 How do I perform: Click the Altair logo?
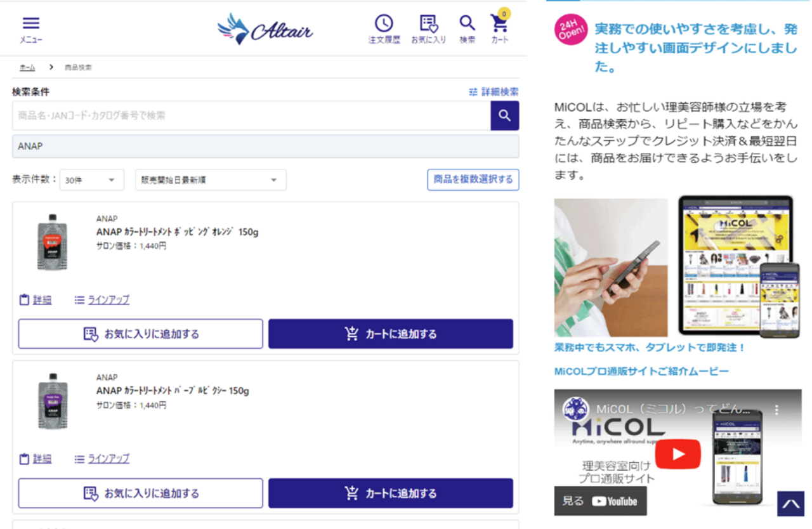(266, 28)
